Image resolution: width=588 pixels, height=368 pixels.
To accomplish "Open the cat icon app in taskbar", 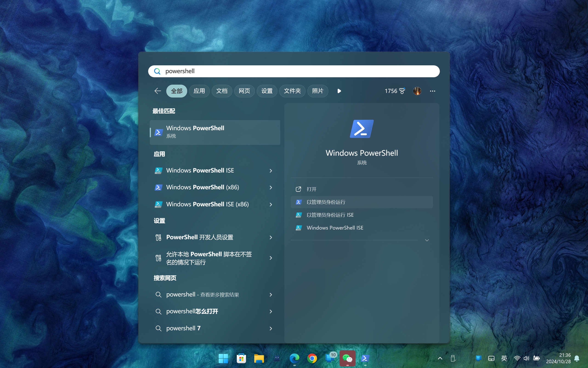I will [x=277, y=358].
